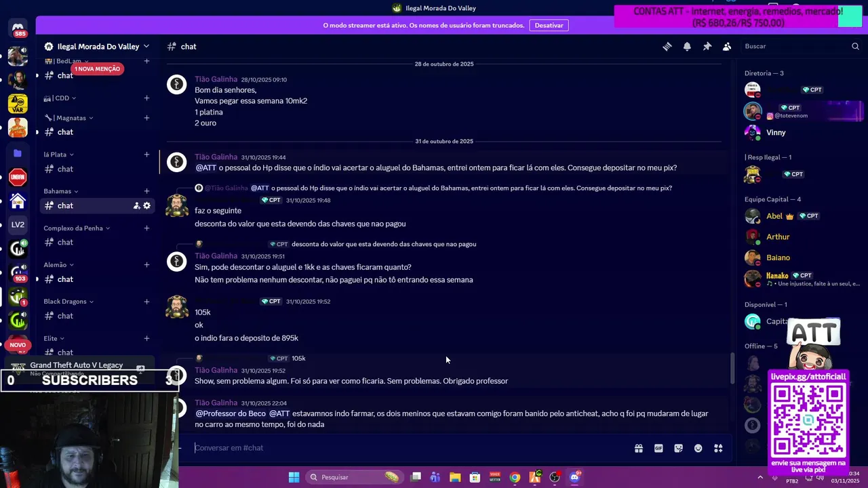The height and width of the screenshot is (488, 868).
Task: Add a channel to Alemão category
Action: pos(146,264)
